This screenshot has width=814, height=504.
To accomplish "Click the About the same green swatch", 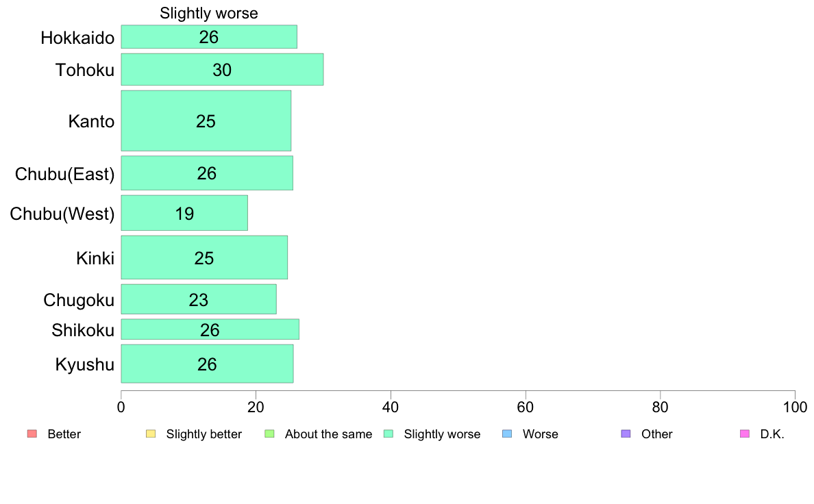I will pos(269,434).
